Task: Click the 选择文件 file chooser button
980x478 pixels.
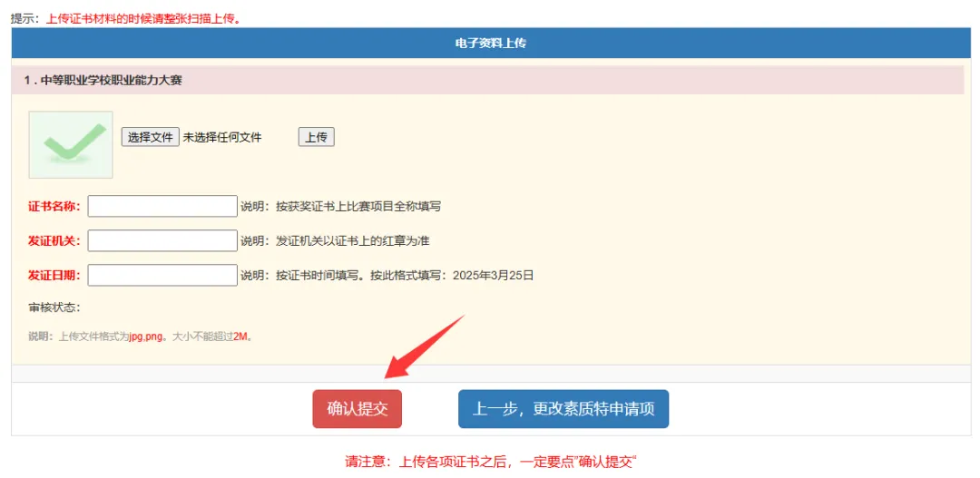Action: 150,137
